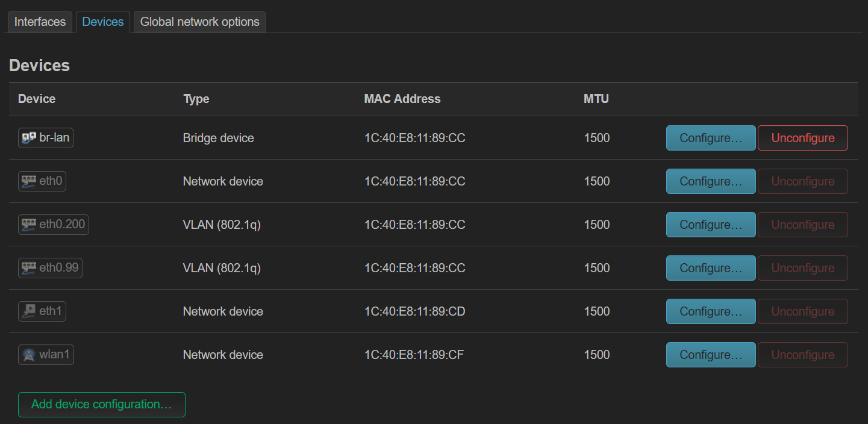The height and width of the screenshot is (424, 868).
Task: Click Unconfigure on the eth0 row
Action: click(802, 181)
